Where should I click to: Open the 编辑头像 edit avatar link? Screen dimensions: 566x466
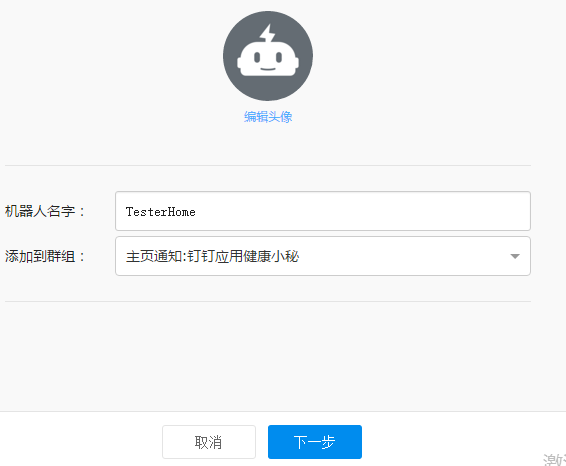268,117
